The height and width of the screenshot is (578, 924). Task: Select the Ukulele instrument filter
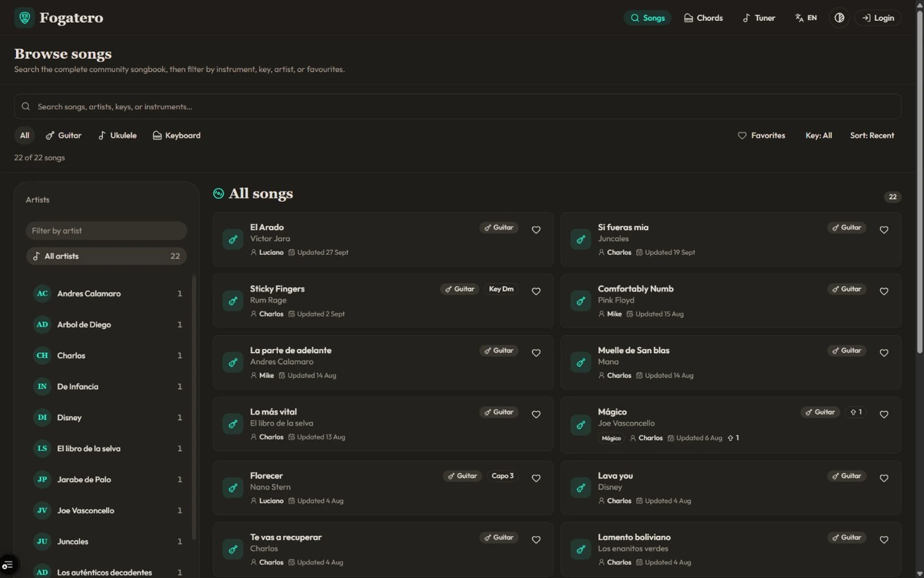tap(117, 135)
